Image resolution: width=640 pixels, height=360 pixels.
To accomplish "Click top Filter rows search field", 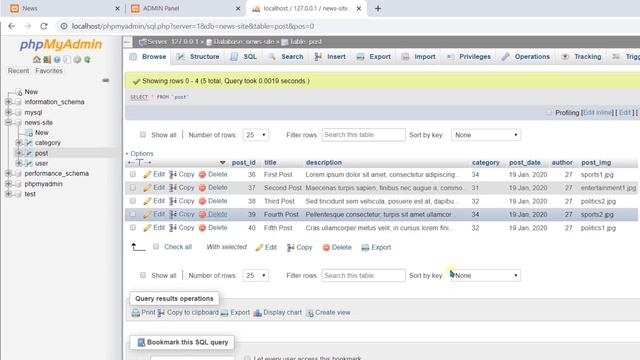I will [x=363, y=135].
